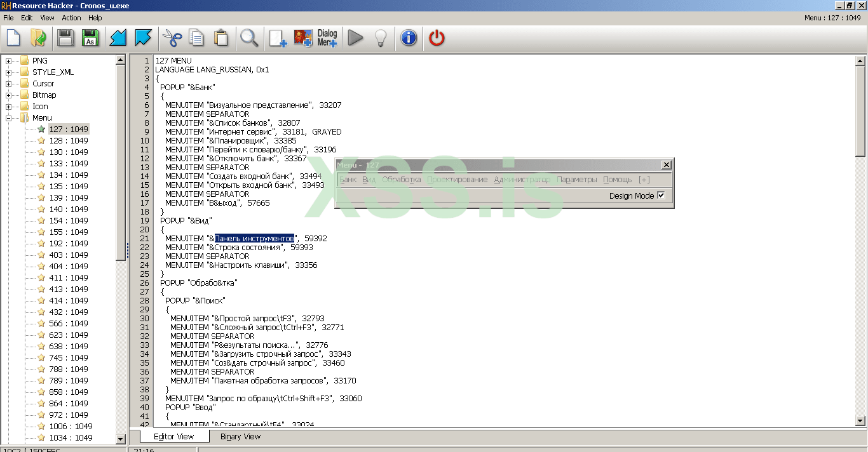The width and height of the screenshot is (868, 452).
Task: Create a new blank resource file
Action: [x=13, y=38]
